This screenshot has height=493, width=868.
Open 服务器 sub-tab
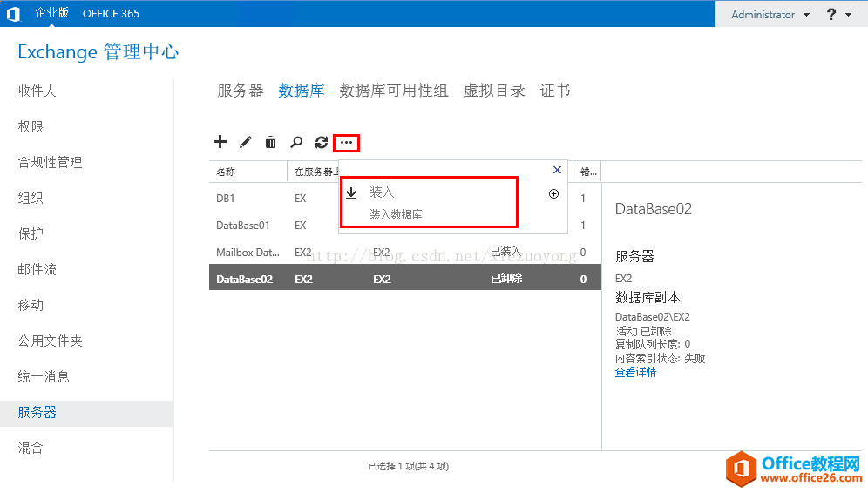[241, 91]
